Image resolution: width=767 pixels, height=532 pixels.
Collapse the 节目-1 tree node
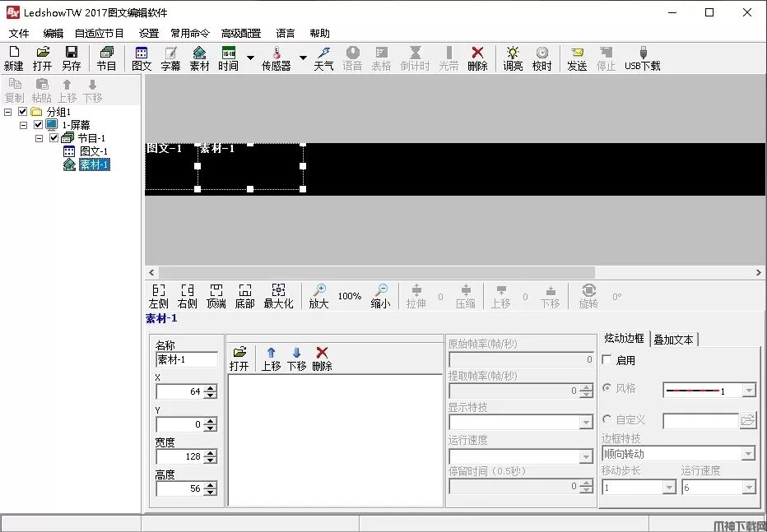40,138
